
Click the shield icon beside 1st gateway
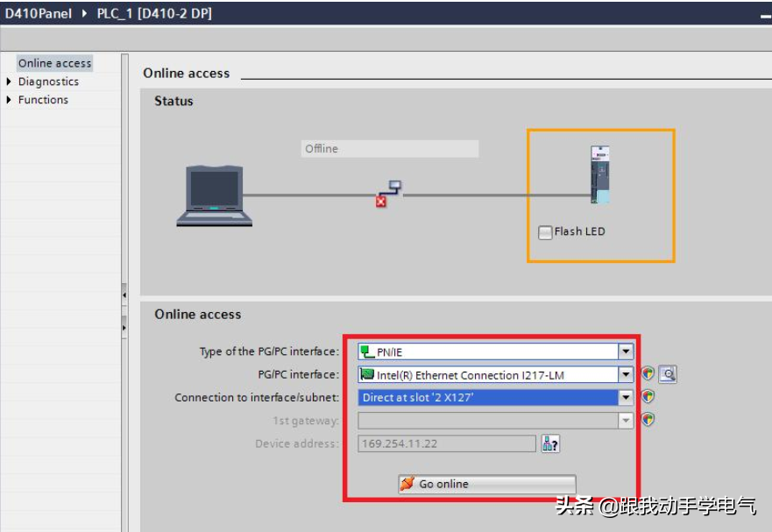pos(648,420)
